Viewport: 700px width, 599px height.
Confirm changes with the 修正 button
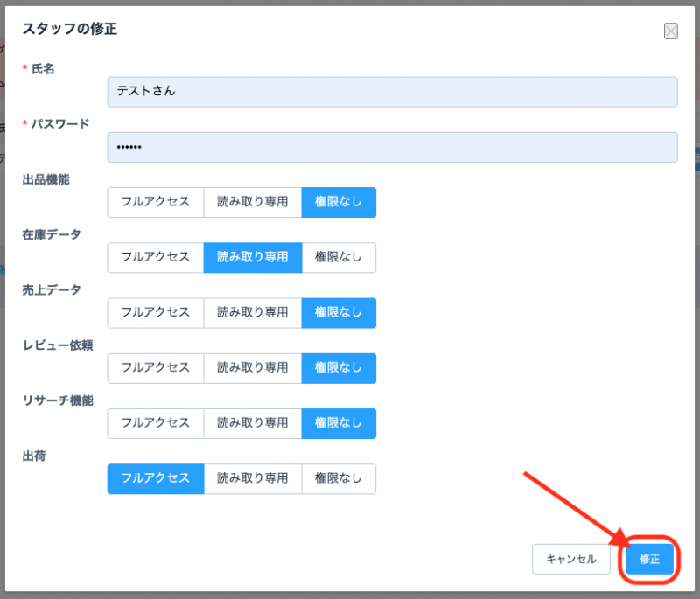[x=649, y=560]
